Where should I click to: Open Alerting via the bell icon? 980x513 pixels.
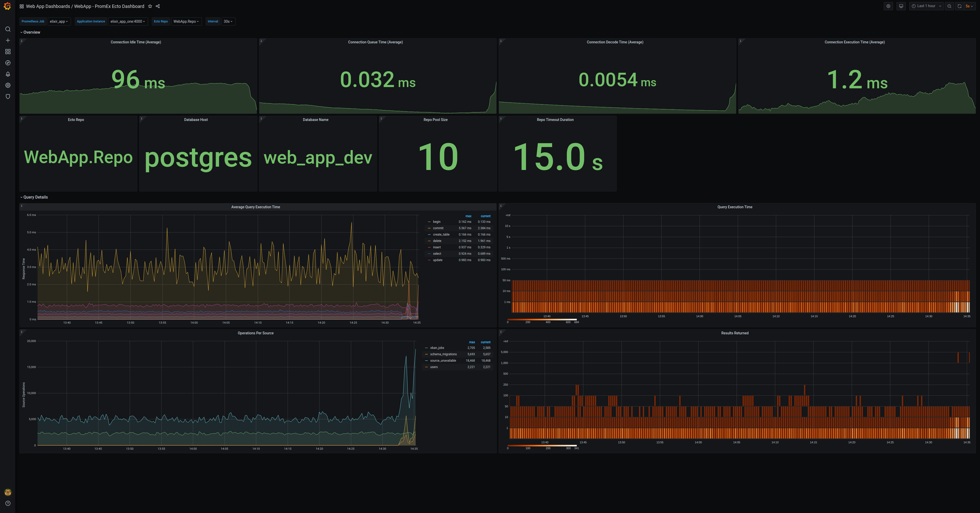pos(8,74)
